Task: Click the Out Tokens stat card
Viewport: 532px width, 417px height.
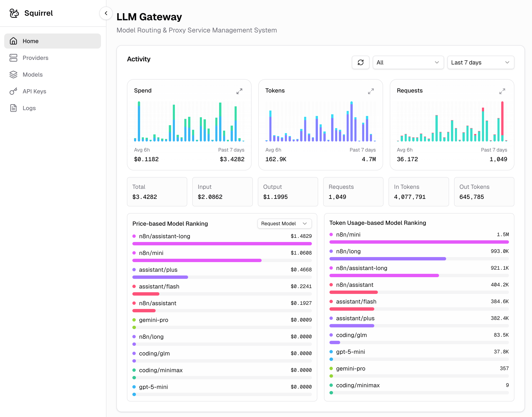Action: (x=484, y=192)
